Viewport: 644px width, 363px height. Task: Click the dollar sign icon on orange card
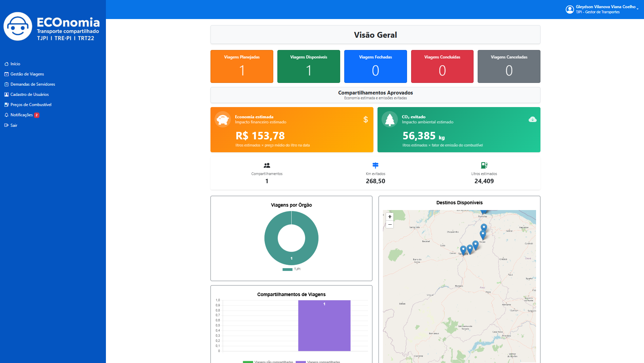click(366, 119)
